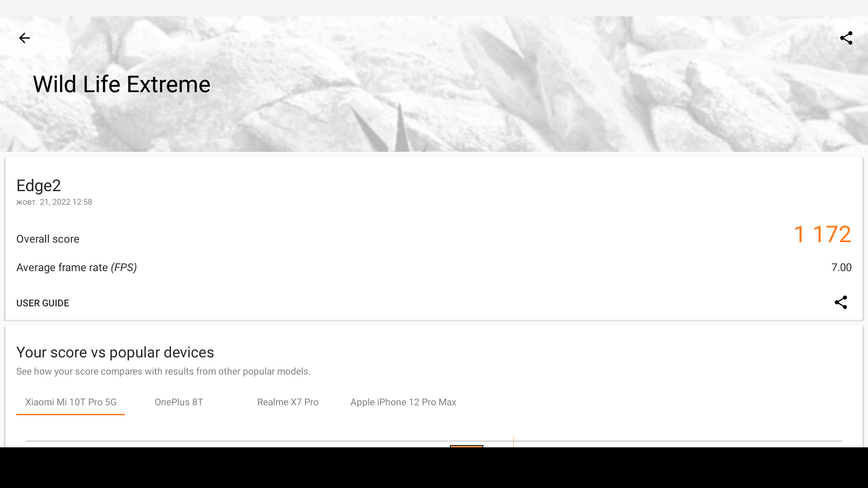Image resolution: width=868 pixels, height=488 pixels.
Task: Click the Average frame rate (FPS) label
Action: (x=76, y=267)
